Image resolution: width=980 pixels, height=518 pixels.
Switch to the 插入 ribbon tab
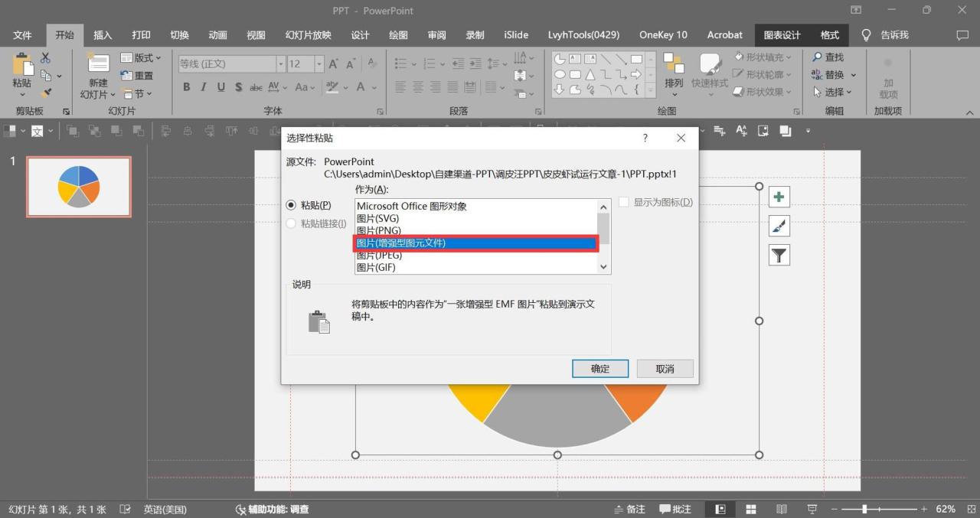102,34
